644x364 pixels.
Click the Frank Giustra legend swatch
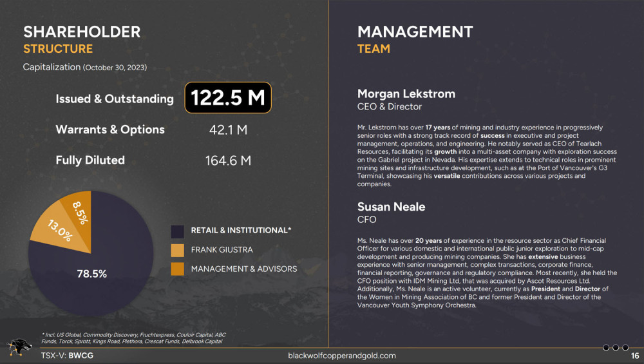point(178,250)
